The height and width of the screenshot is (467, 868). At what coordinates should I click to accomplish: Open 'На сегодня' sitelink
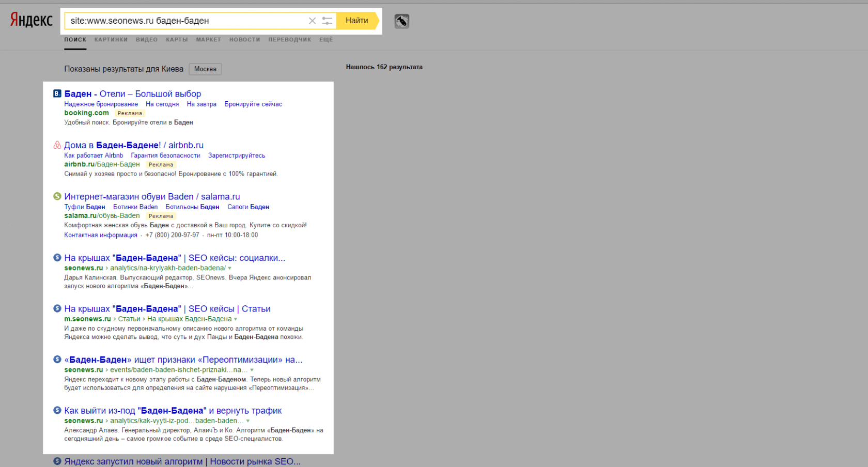(162, 104)
